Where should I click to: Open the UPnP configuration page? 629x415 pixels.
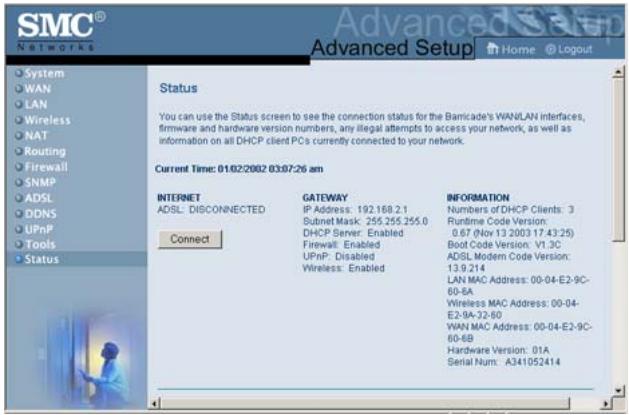point(39,229)
